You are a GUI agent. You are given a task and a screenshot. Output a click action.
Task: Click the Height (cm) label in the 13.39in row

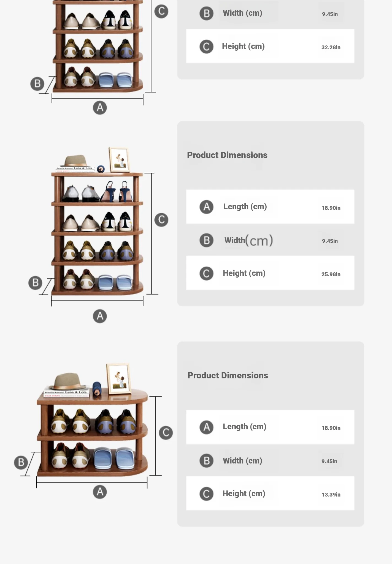(x=244, y=493)
